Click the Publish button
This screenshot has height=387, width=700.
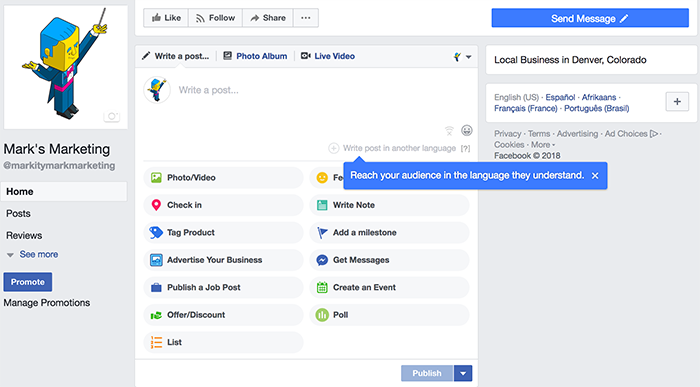click(x=427, y=373)
